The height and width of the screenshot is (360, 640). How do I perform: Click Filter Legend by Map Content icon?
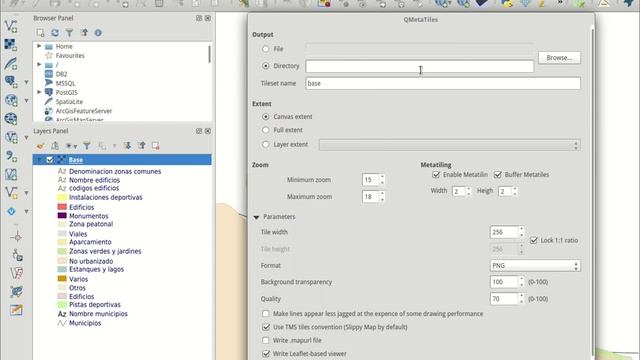pos(87,146)
